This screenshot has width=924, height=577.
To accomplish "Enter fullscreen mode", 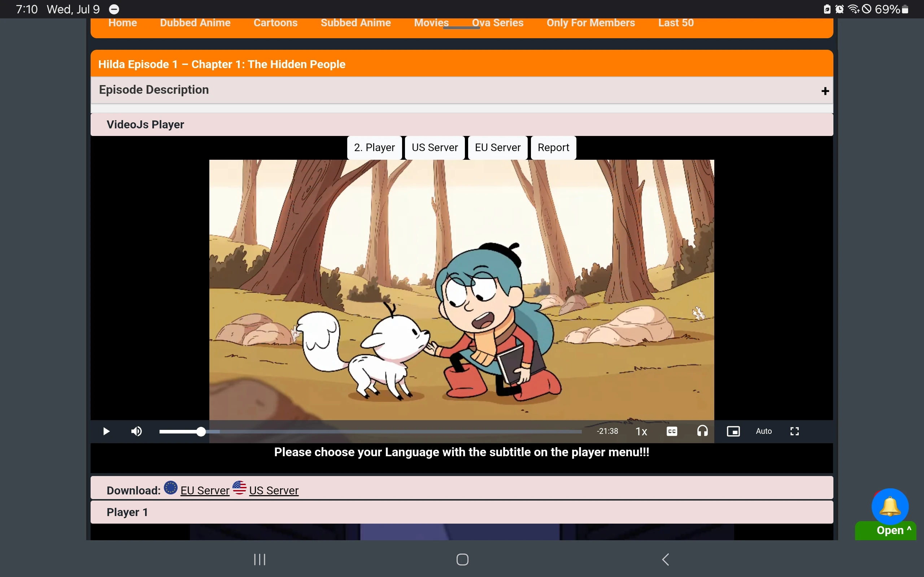I will 794,431.
